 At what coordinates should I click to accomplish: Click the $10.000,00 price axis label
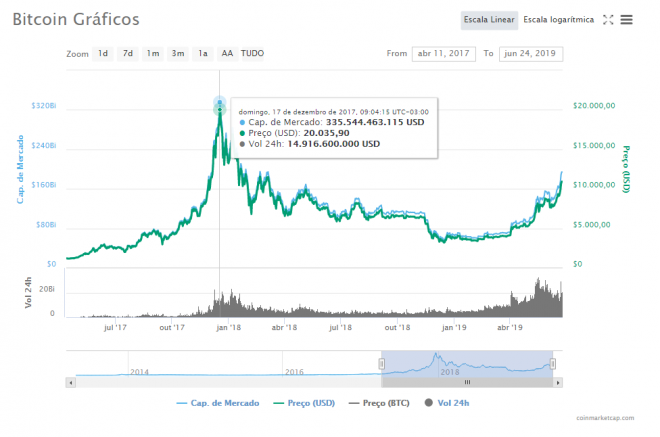pos(594,185)
